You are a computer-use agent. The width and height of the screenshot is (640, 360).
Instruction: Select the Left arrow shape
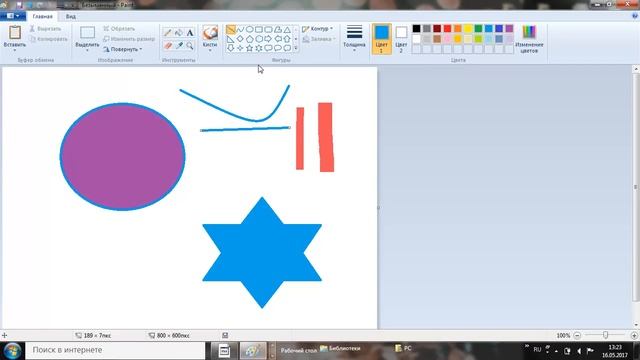278,39
